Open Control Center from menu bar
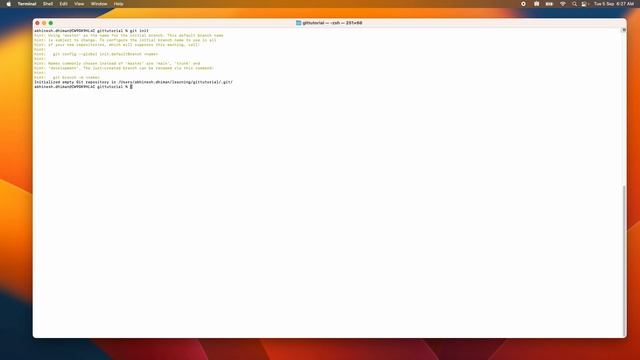 (x=584, y=4)
